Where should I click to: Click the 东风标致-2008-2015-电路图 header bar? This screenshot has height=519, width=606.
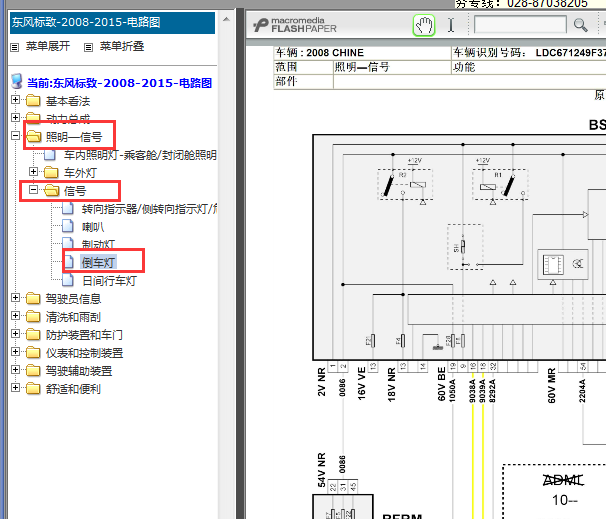coord(112,23)
